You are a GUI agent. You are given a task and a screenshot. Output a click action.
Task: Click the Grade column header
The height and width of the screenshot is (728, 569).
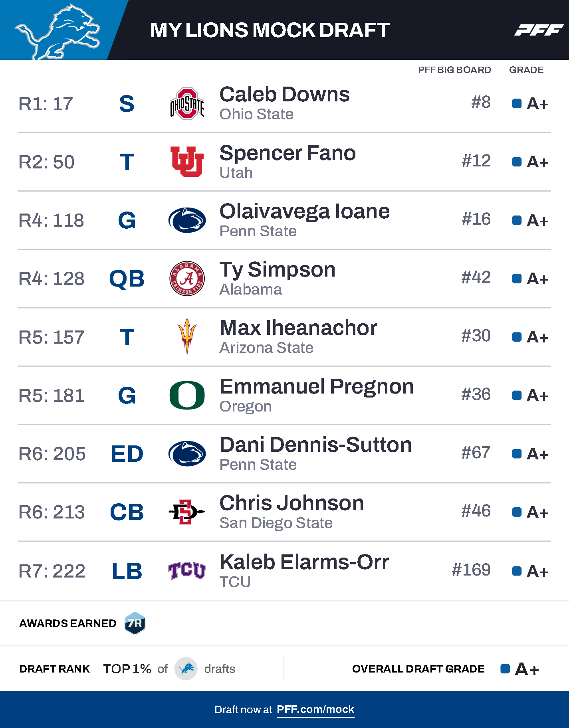(x=526, y=70)
